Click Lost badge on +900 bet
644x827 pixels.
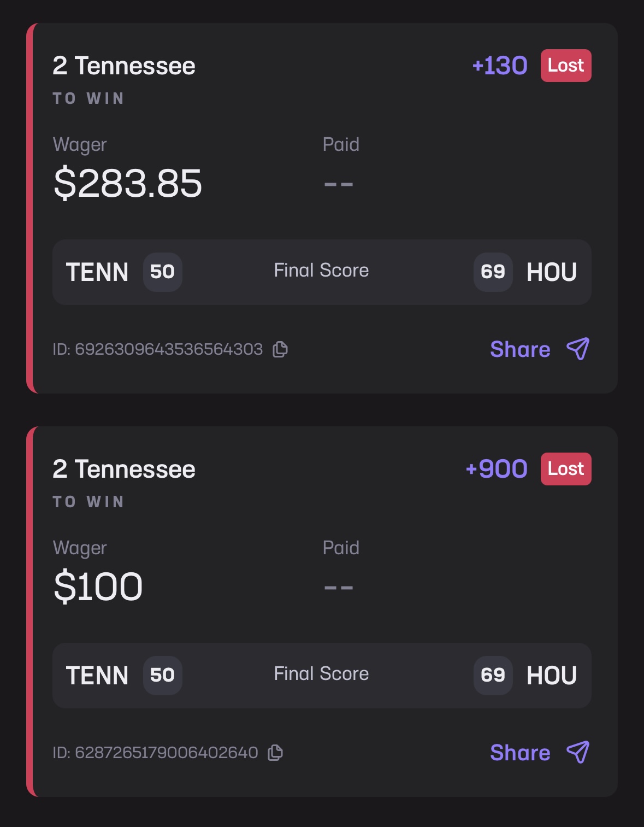(566, 469)
